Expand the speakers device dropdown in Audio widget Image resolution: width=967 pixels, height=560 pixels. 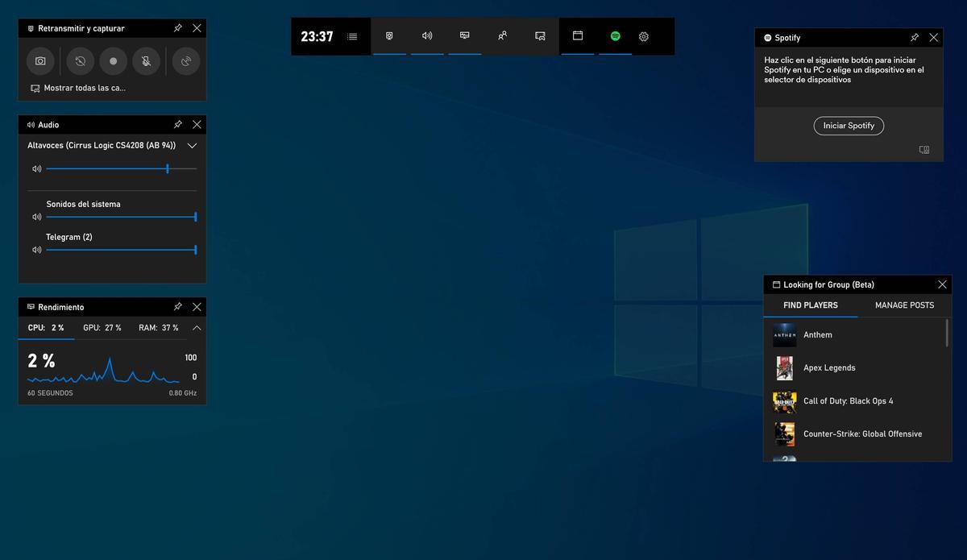tap(191, 144)
